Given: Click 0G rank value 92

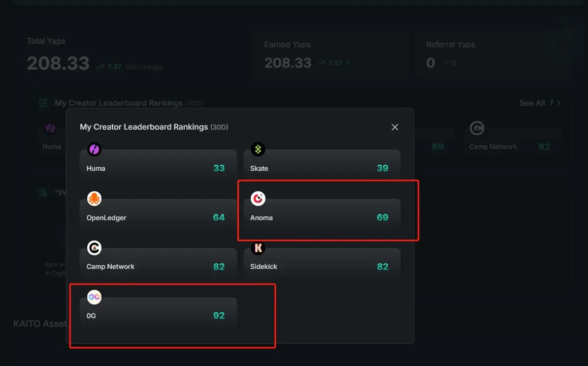Looking at the screenshot, I should tap(219, 316).
